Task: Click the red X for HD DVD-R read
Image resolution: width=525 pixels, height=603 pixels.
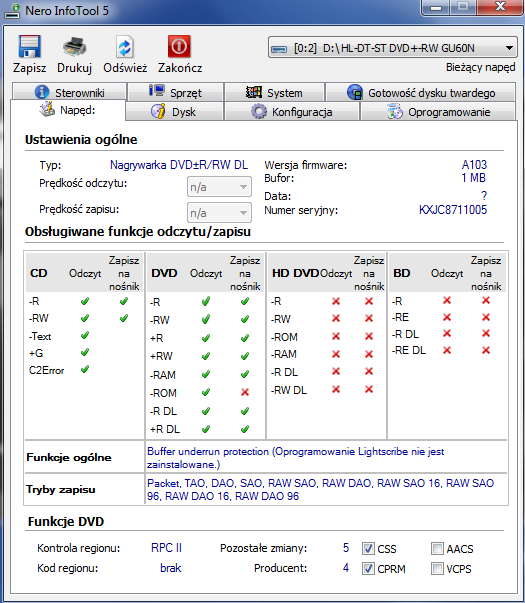Action: tap(336, 301)
